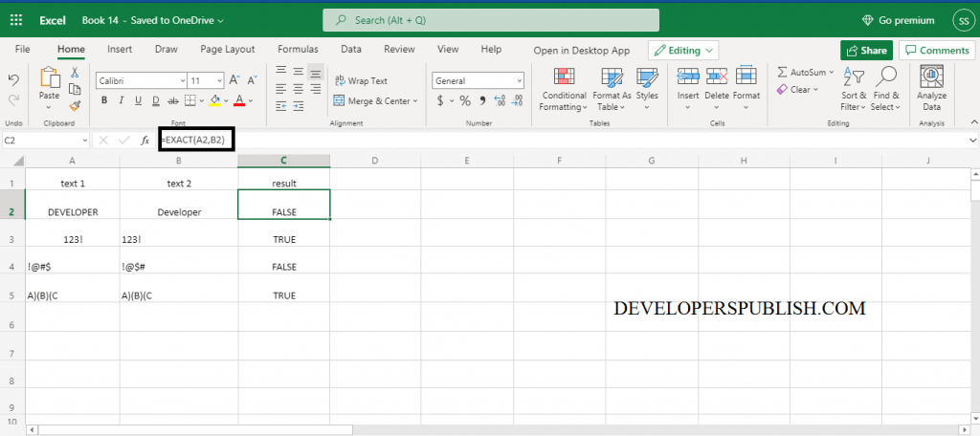Apply the red font color A
Image resolution: width=980 pixels, height=436 pixels.
click(238, 100)
